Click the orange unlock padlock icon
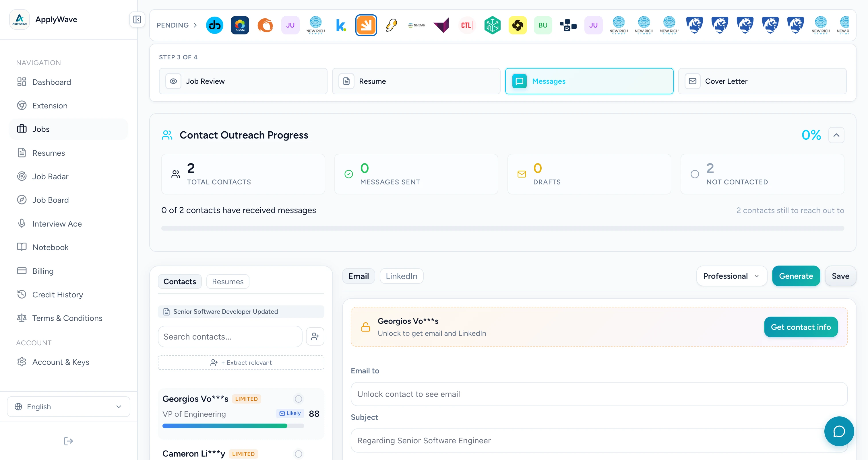The height and width of the screenshot is (460, 868). coord(366,327)
